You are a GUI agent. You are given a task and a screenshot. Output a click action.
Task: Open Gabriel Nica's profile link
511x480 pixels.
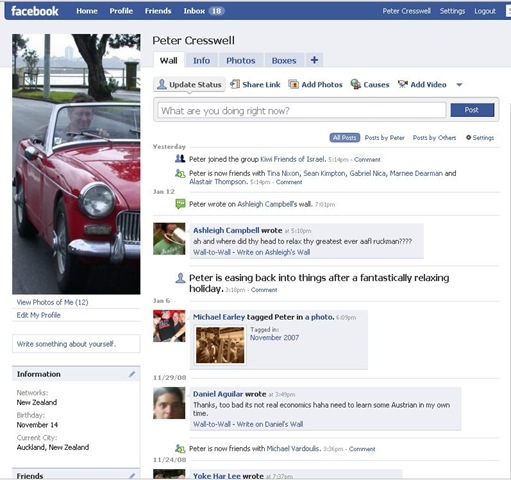368,173
